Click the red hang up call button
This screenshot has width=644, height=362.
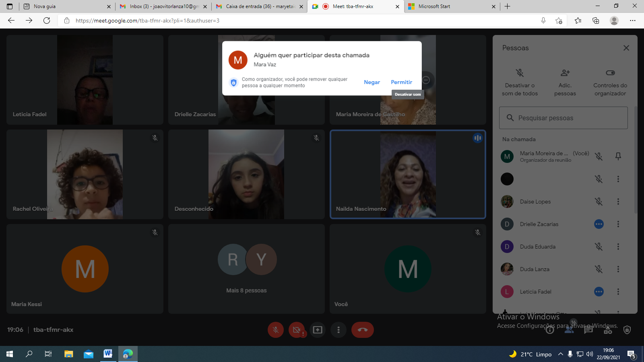tap(362, 330)
